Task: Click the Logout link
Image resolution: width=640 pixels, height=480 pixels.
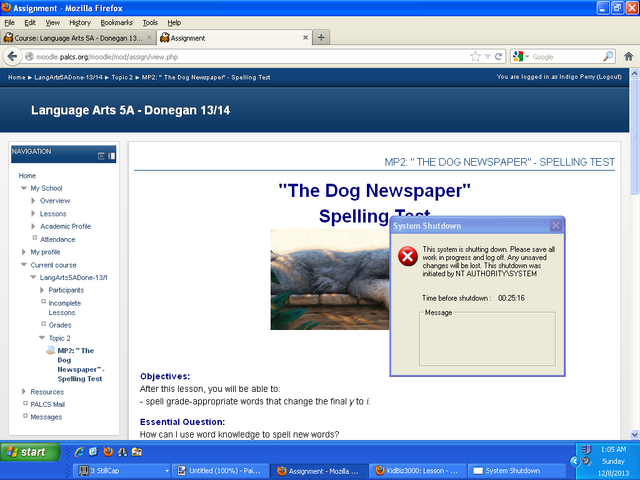Action: pos(609,77)
